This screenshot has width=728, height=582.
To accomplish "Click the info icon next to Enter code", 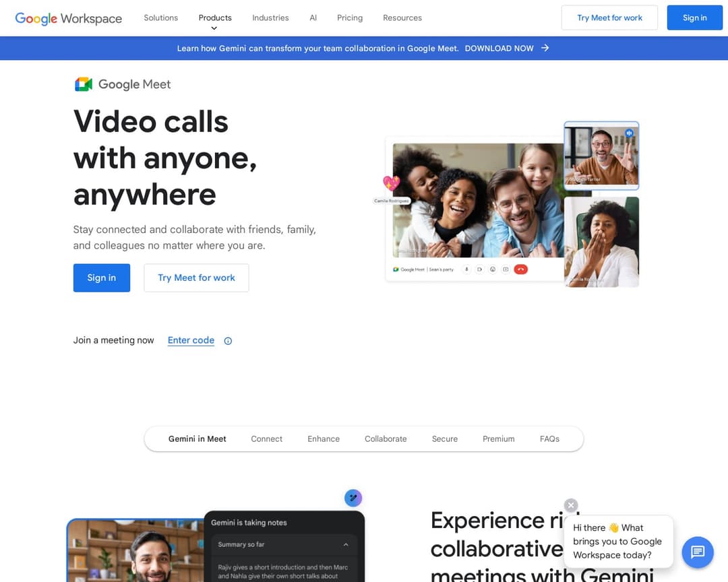I will click(x=228, y=341).
